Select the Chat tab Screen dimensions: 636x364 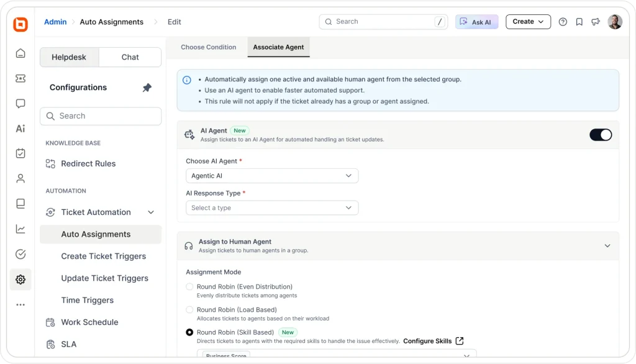[x=130, y=57]
